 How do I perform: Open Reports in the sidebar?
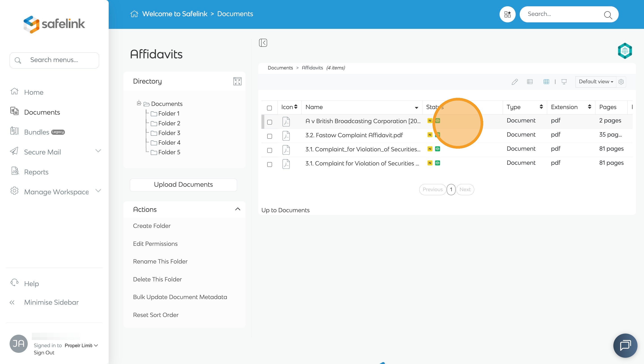(36, 172)
